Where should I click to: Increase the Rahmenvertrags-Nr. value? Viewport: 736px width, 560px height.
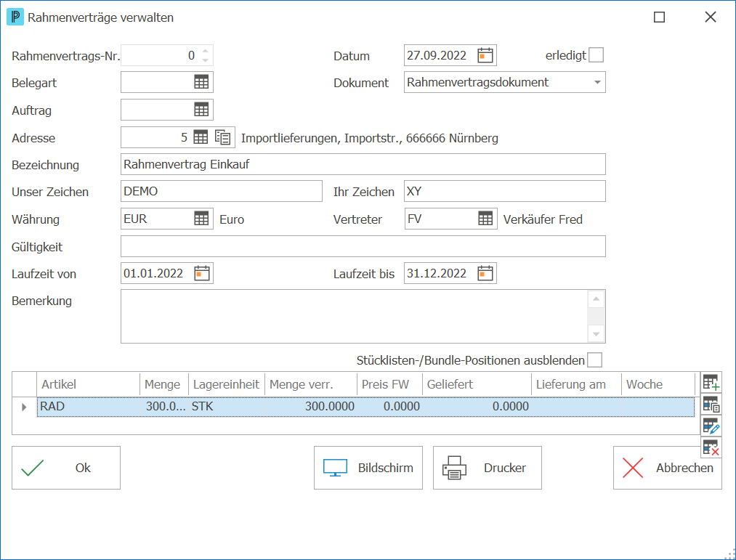point(205,51)
